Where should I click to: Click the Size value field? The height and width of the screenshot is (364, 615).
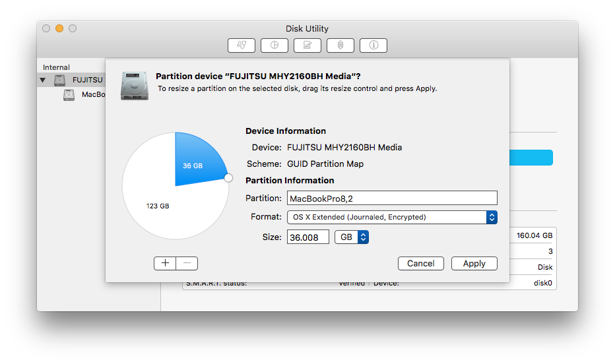308,237
